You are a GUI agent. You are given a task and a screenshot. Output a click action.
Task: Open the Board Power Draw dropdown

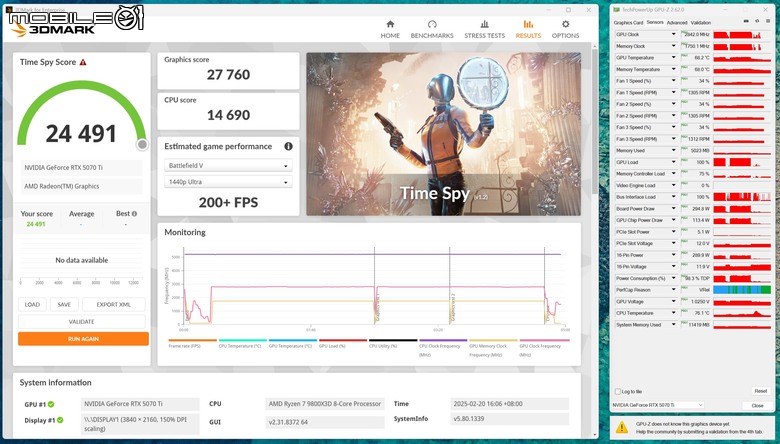674,209
